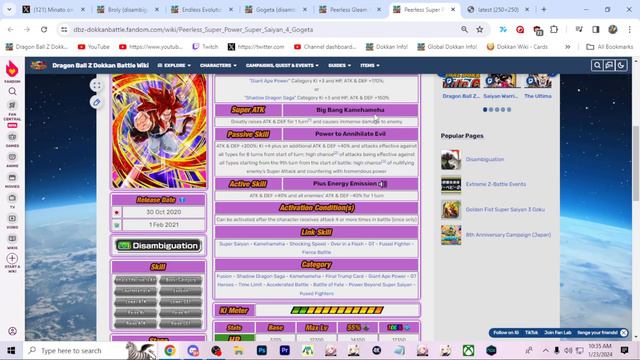Image resolution: width=640 pixels, height=360 pixels.
Task: Open Fandom sidebar search
Action: tap(12, 91)
